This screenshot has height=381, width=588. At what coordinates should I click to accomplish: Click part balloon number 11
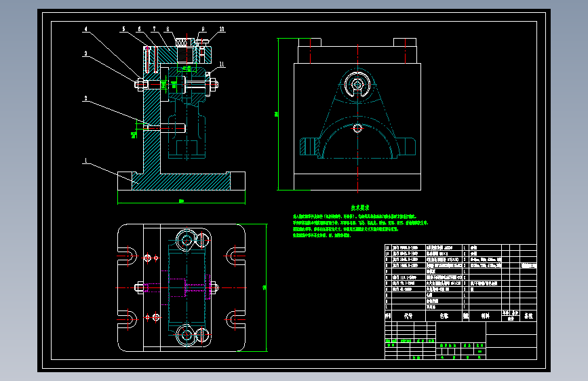click(x=222, y=64)
